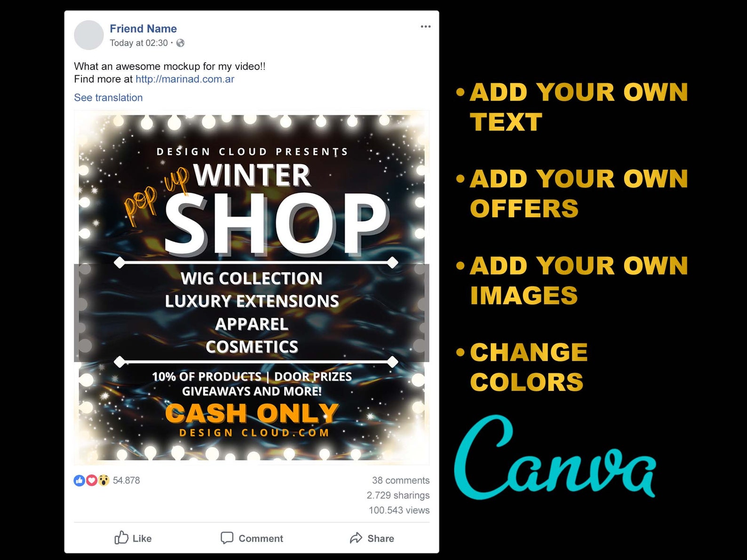Click the blue thumbs-up reaction icon

79,480
